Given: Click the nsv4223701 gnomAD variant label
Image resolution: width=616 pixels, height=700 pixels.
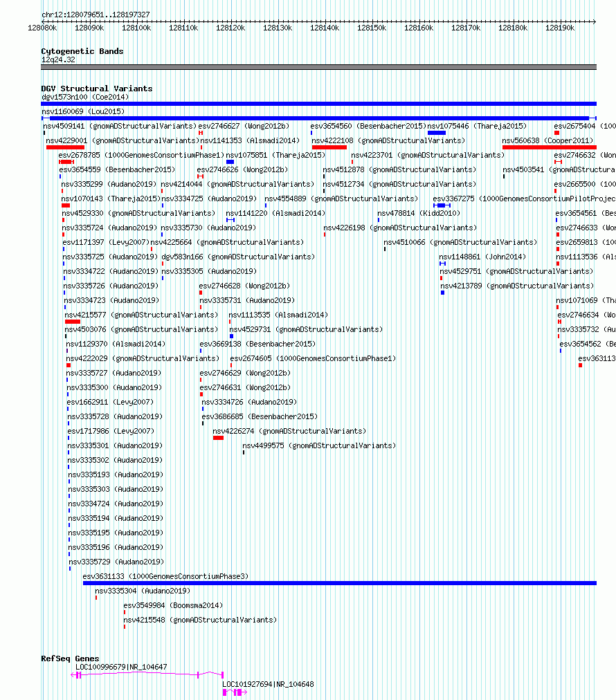Looking at the screenshot, I should point(428,155).
